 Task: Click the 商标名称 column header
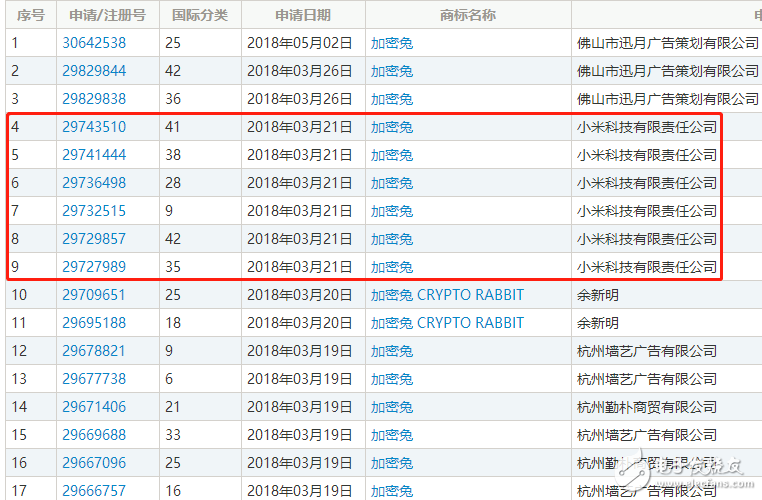(x=467, y=15)
